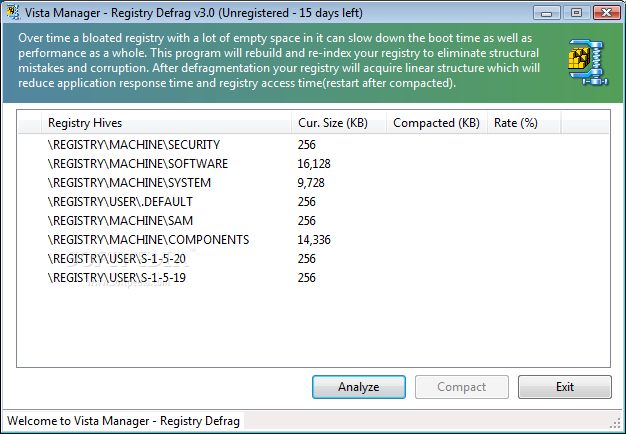
Task: Click the 256 size of SAM hive
Action: click(x=307, y=221)
